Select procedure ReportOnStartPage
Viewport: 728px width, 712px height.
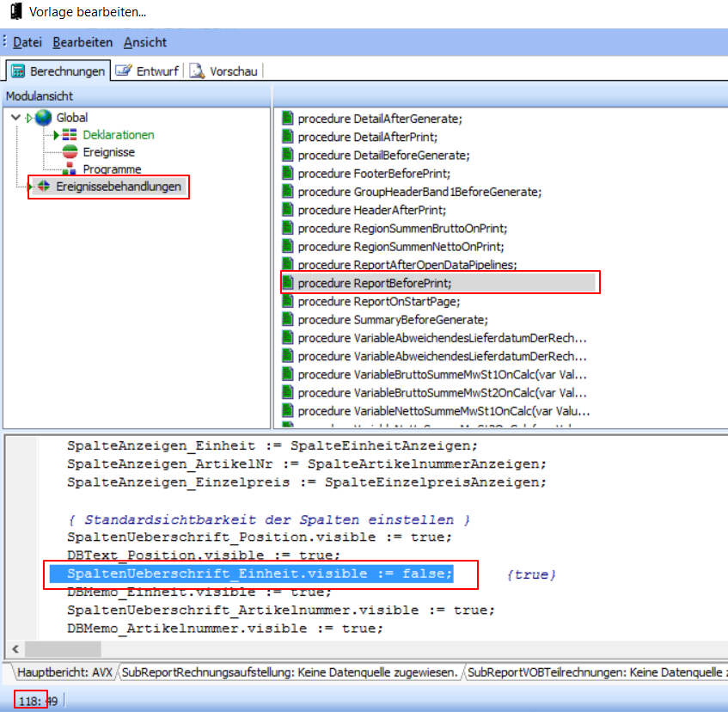[379, 302]
